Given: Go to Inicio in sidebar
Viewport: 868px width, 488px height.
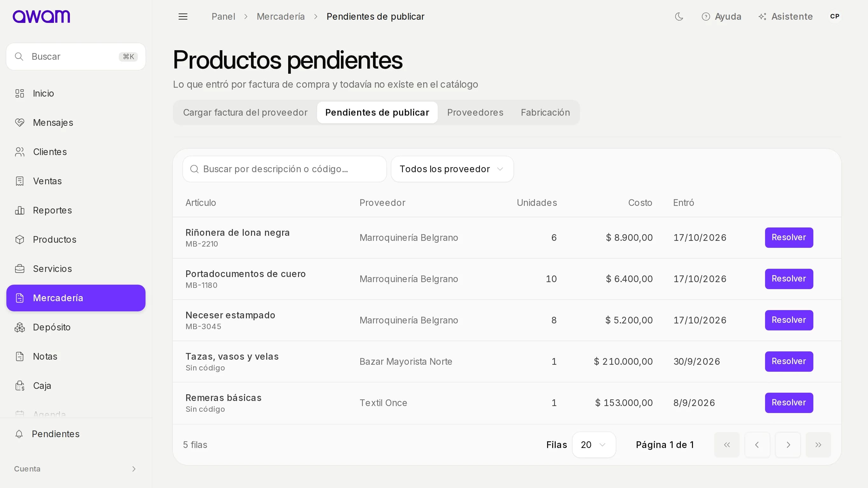Looking at the screenshot, I should 76,93.
